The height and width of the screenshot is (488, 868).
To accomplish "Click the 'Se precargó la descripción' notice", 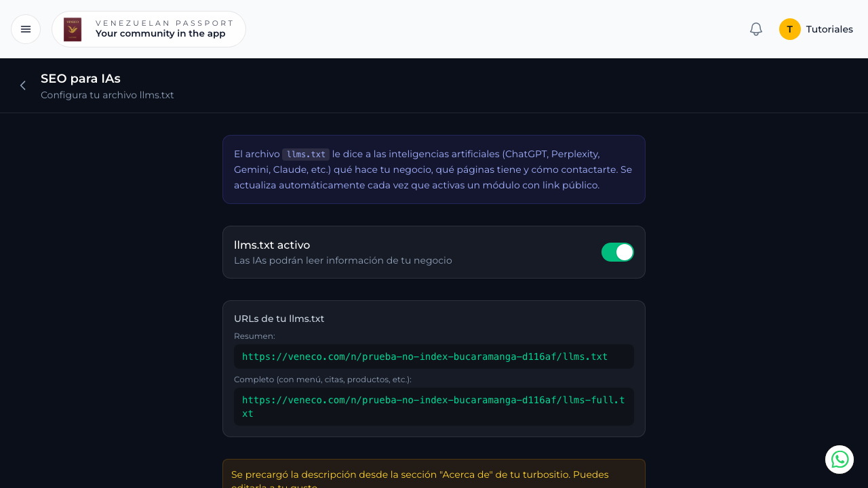I will click(434, 474).
